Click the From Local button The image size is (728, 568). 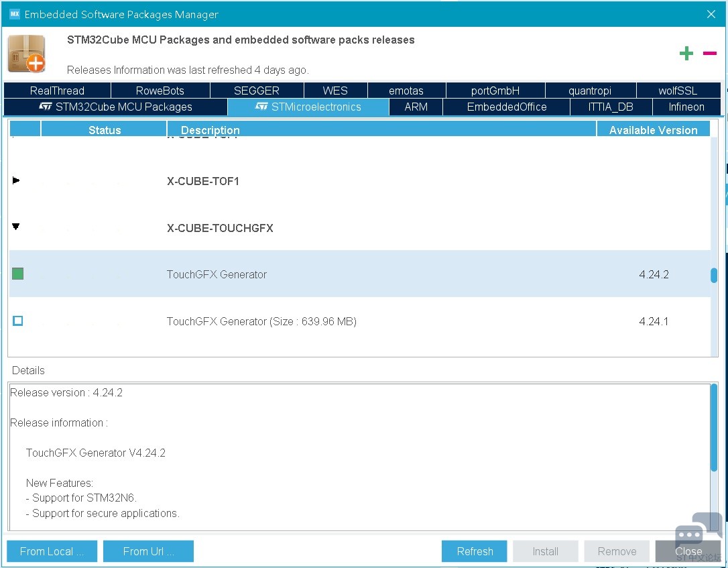[52, 551]
